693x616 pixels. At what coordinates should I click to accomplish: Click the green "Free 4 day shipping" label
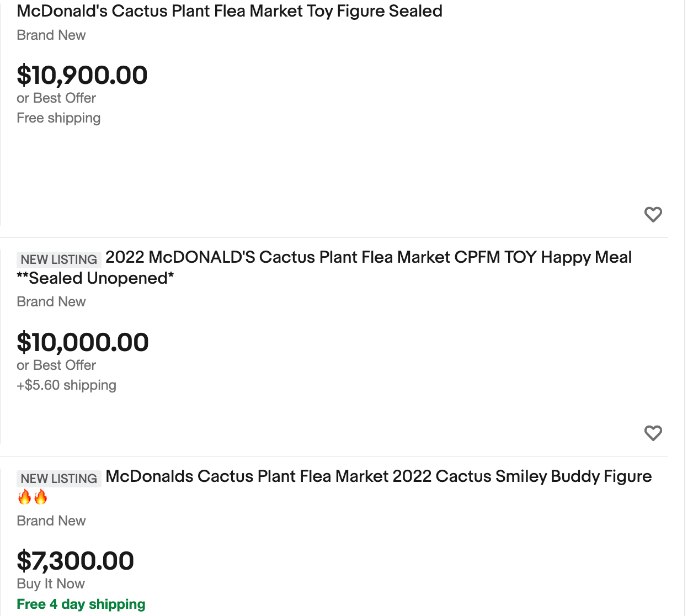[81, 604]
